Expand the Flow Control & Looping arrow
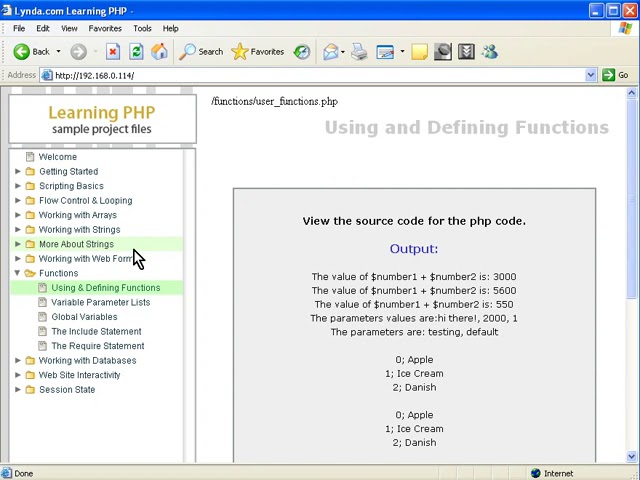 (x=18, y=200)
